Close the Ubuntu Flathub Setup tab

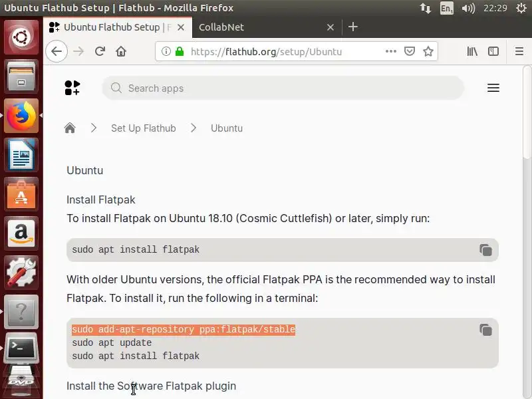181,27
